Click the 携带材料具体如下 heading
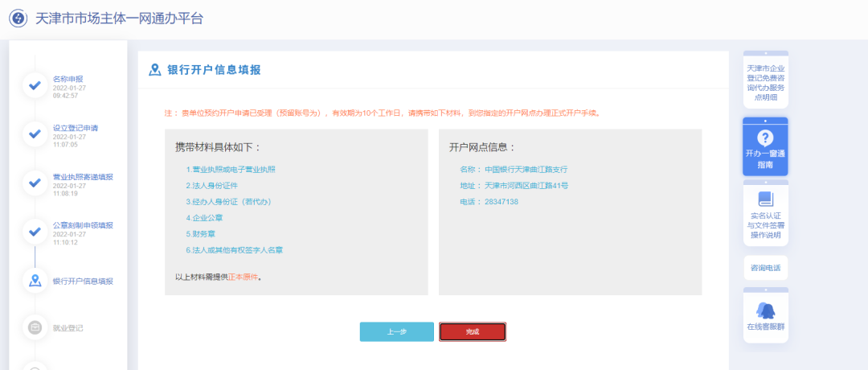The height and width of the screenshot is (370, 868). [x=218, y=147]
